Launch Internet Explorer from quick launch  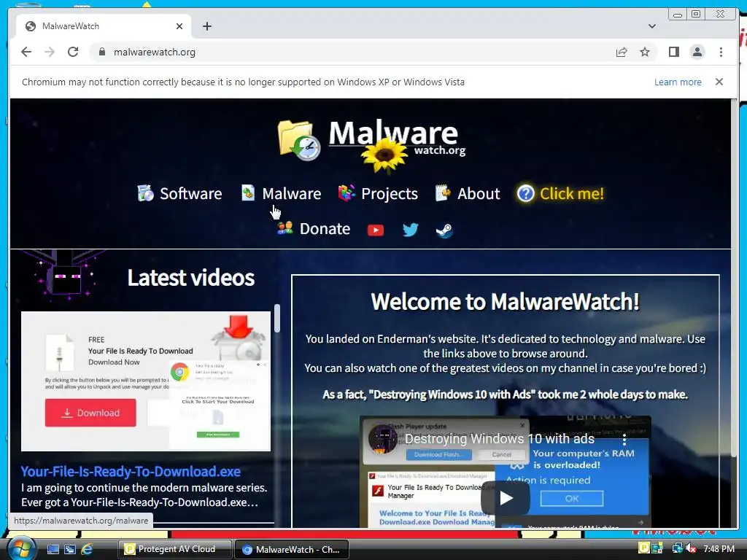pyautogui.click(x=87, y=550)
